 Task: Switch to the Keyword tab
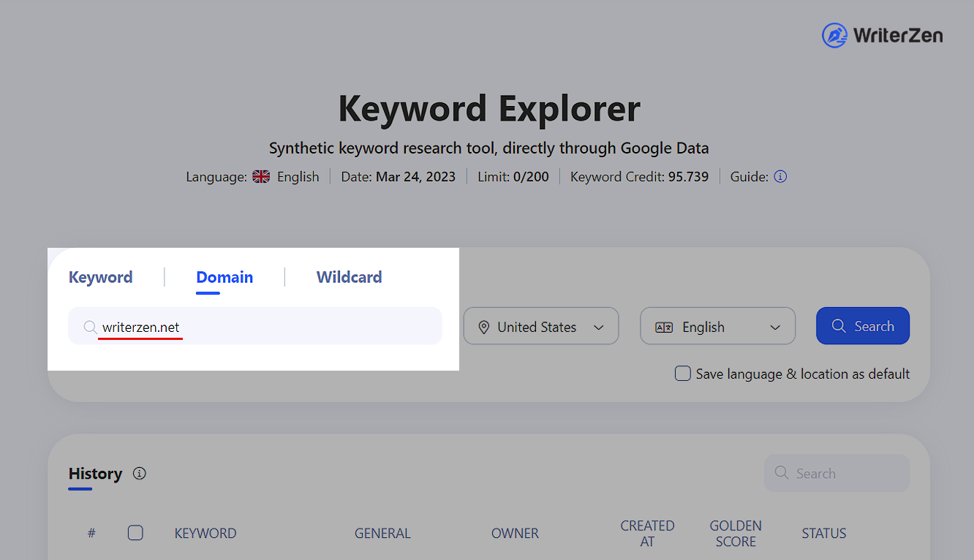pos(101,277)
